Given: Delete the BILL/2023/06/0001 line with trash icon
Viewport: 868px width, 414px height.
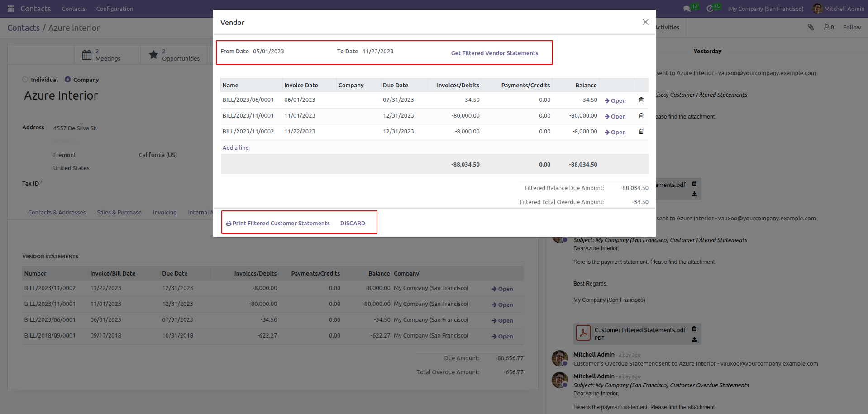Looking at the screenshot, I should [x=641, y=100].
